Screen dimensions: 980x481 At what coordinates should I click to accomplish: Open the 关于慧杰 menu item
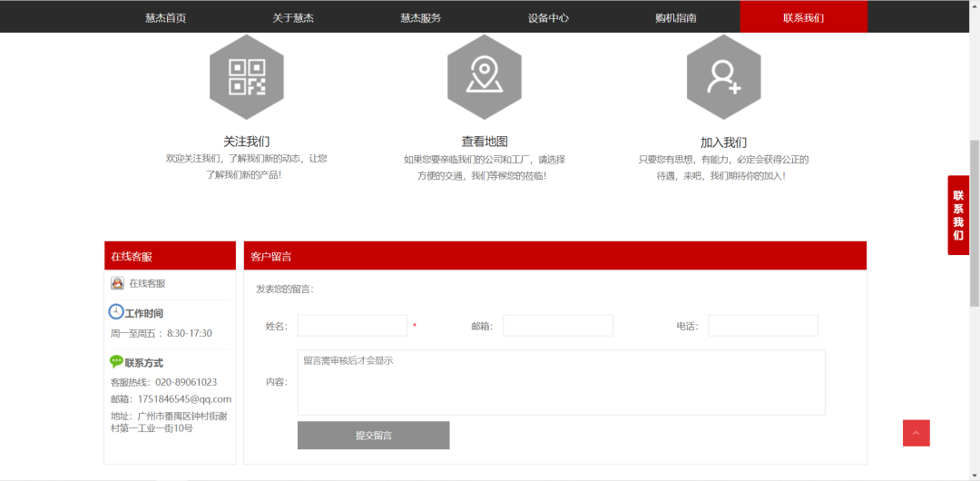pyautogui.click(x=293, y=18)
